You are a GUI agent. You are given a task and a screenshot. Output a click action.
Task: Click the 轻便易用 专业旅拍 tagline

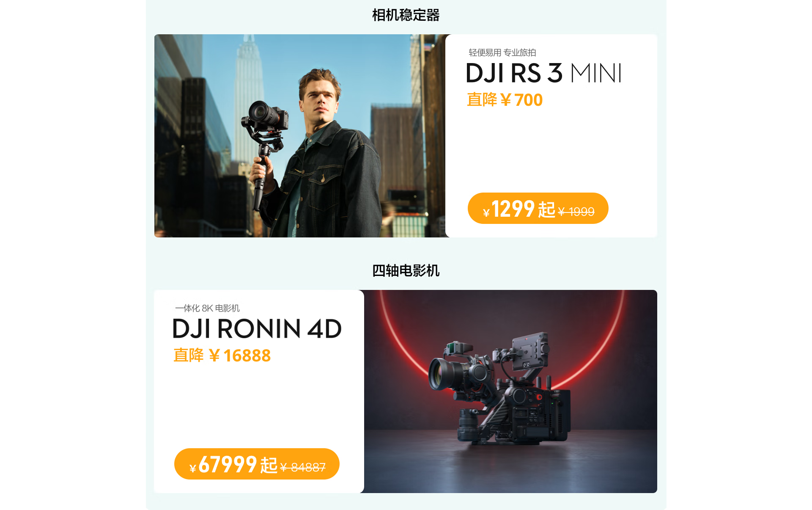pyautogui.click(x=502, y=52)
